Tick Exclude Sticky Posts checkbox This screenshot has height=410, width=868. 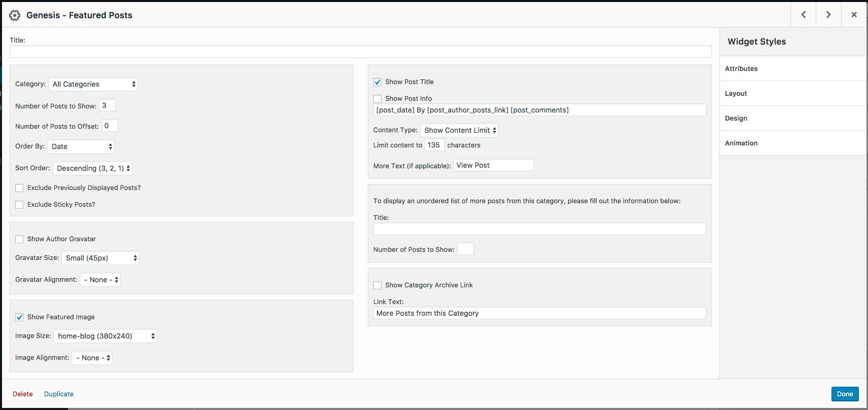point(19,205)
